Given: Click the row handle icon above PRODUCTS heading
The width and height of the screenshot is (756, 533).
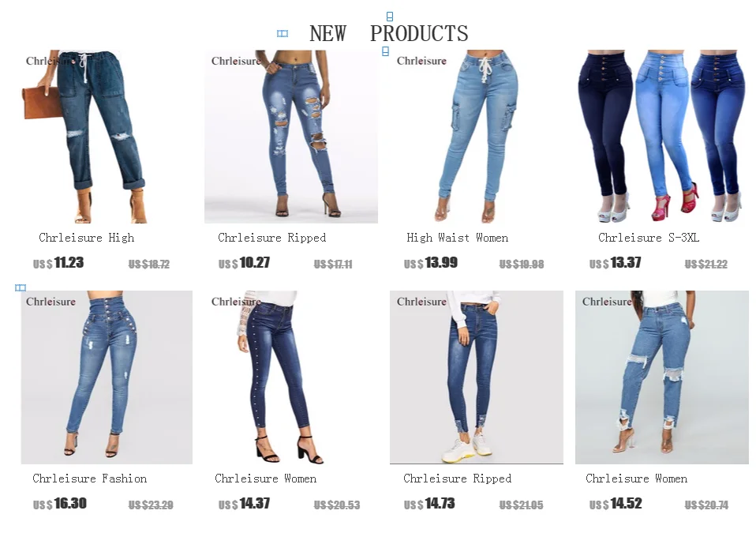Looking at the screenshot, I should [390, 17].
